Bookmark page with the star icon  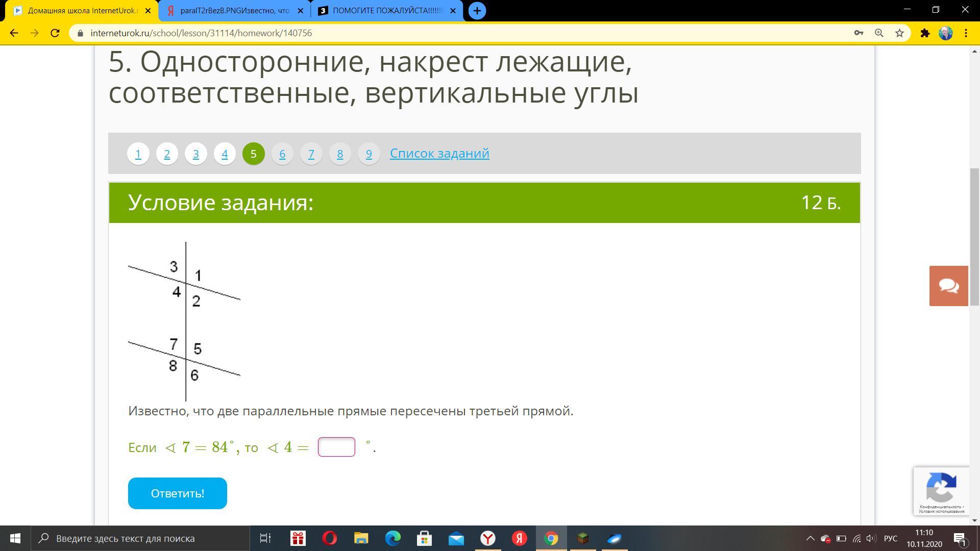899,33
